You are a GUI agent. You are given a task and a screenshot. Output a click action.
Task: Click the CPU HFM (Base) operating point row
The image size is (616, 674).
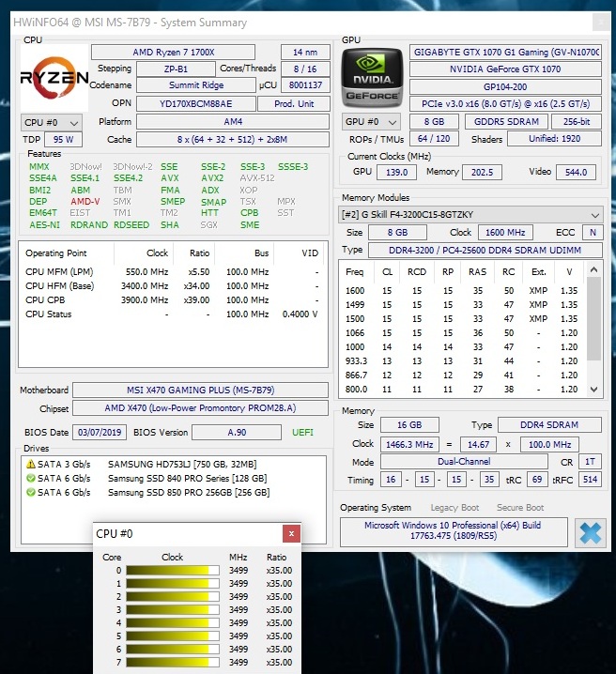click(173, 286)
